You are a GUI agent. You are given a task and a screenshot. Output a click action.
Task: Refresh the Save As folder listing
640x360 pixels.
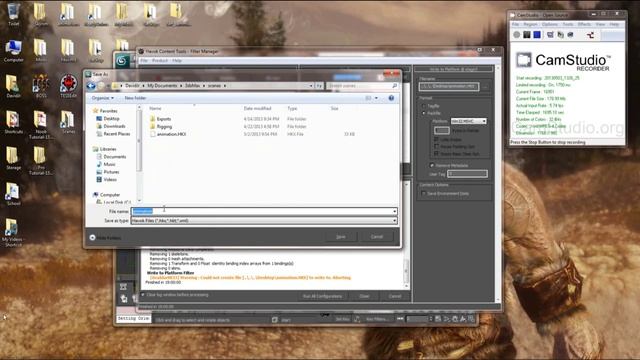(319, 86)
